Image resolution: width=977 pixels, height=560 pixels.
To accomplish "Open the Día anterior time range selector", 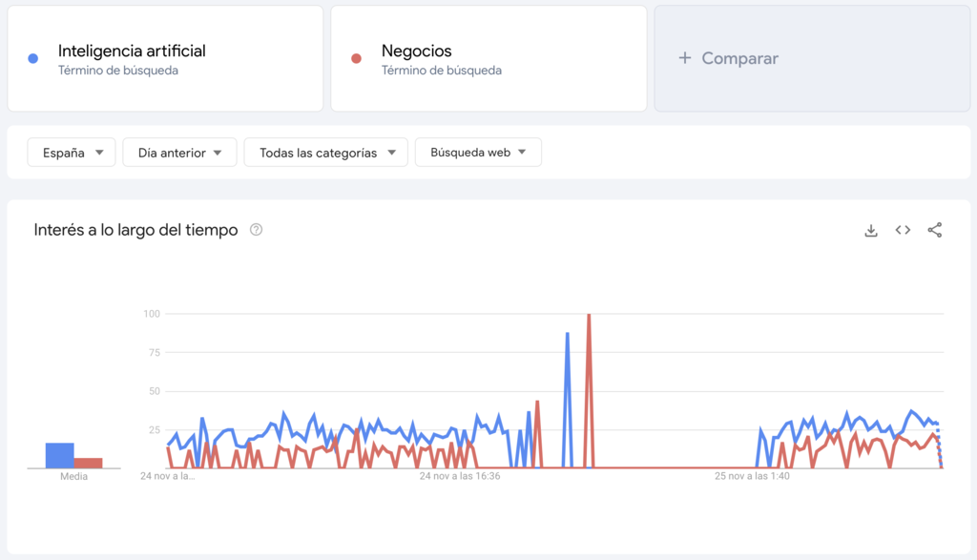I will pos(179,152).
